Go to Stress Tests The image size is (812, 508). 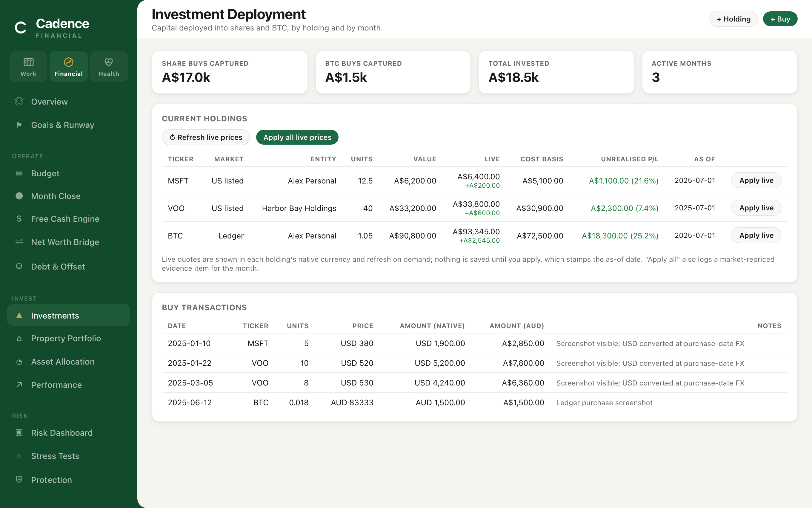pos(68,456)
